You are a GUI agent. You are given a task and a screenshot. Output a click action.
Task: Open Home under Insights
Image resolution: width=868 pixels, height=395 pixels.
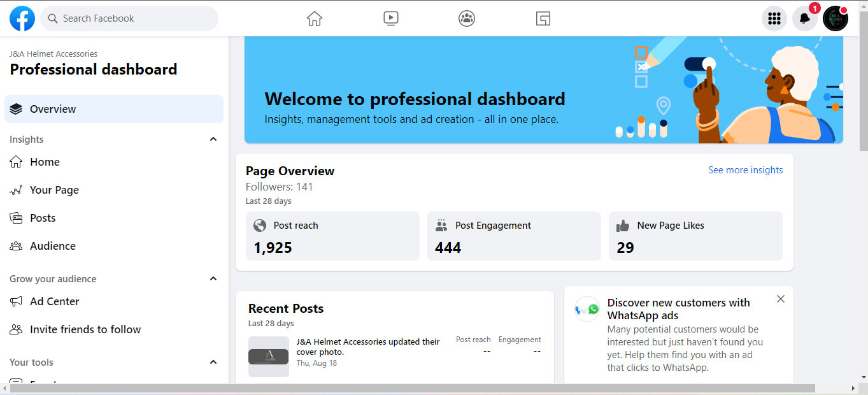[x=114, y=162]
